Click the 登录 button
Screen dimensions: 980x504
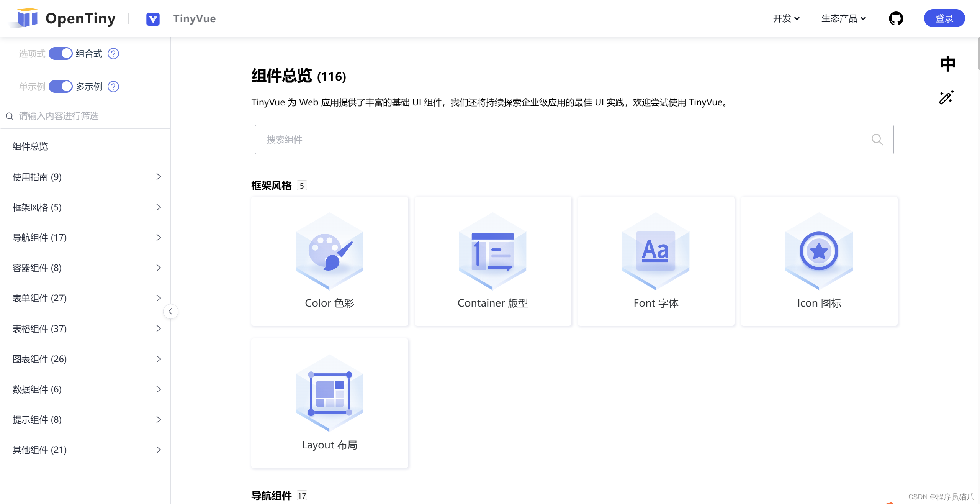(x=944, y=18)
